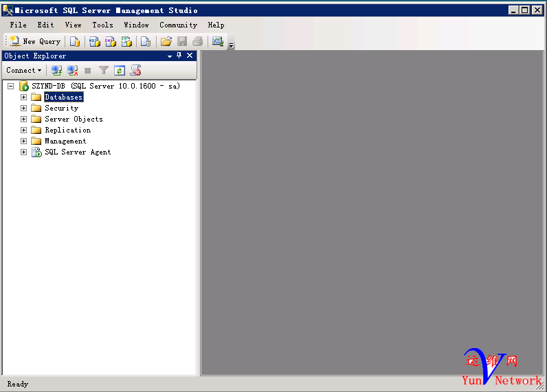Click the toolbar drag handle grip
This screenshot has width=547, height=392.
[x=6, y=41]
